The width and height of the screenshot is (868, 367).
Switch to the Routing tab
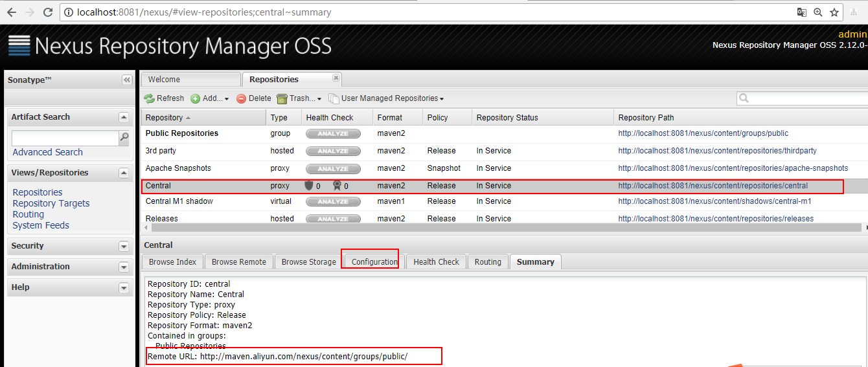point(488,261)
